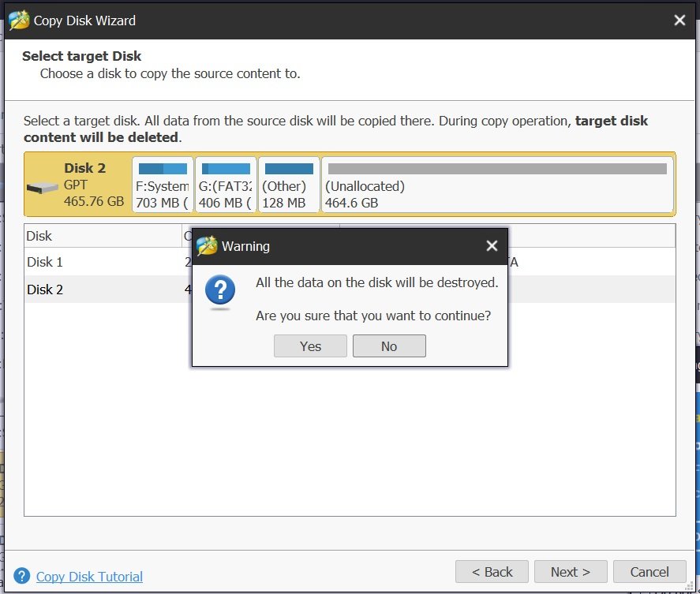Select the G:(FAT32) 406 MB partition

226,185
